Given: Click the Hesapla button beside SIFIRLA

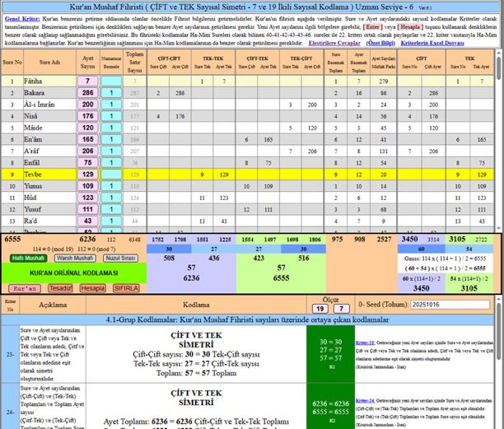Looking at the screenshot, I should tap(92, 288).
